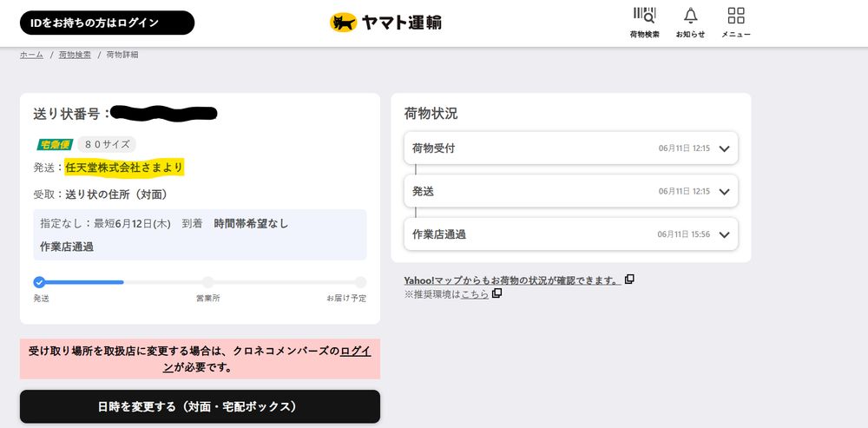This screenshot has width=868, height=428.
Task: Click 作業店通過 status in blue box
Action: (x=67, y=247)
